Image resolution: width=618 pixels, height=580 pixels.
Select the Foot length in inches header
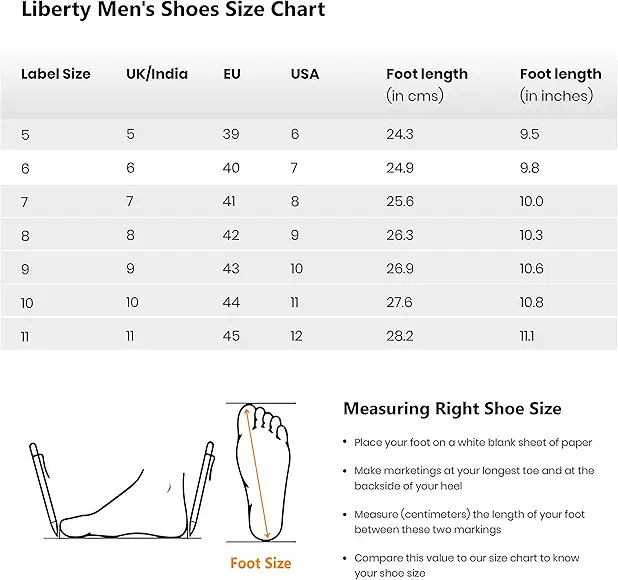point(561,85)
